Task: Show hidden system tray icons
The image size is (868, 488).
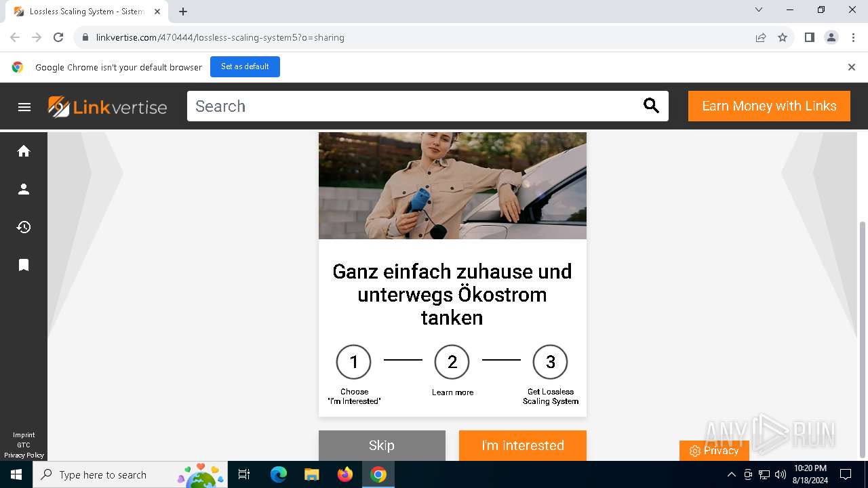Action: click(732, 474)
